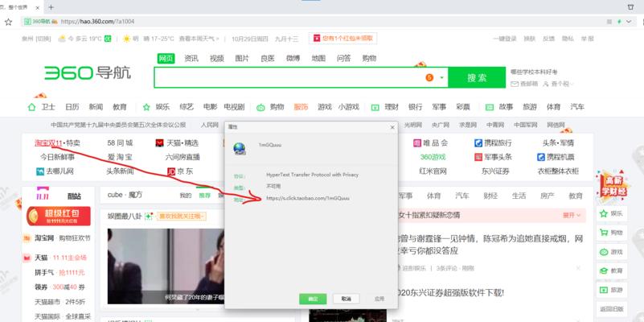Screen dimensions: 644x322
Task: Click the Ctrip icon beside 携程旅行
Action: click(478, 143)
